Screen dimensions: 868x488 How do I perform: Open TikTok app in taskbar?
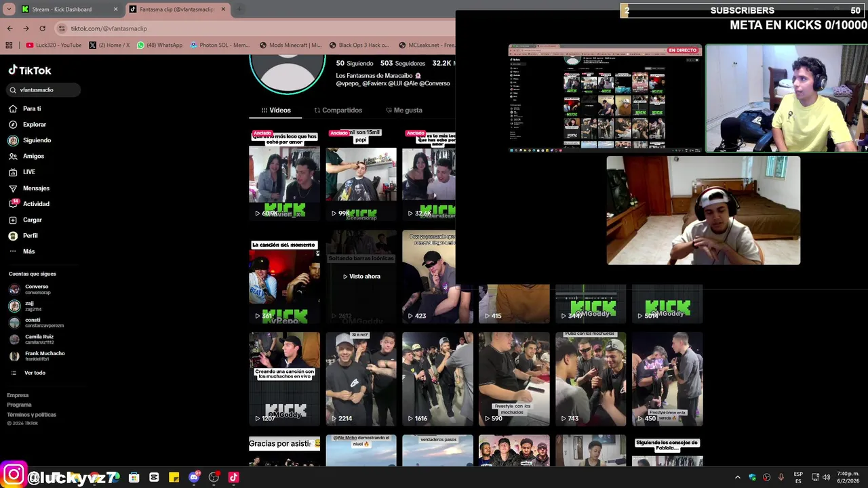point(233,477)
